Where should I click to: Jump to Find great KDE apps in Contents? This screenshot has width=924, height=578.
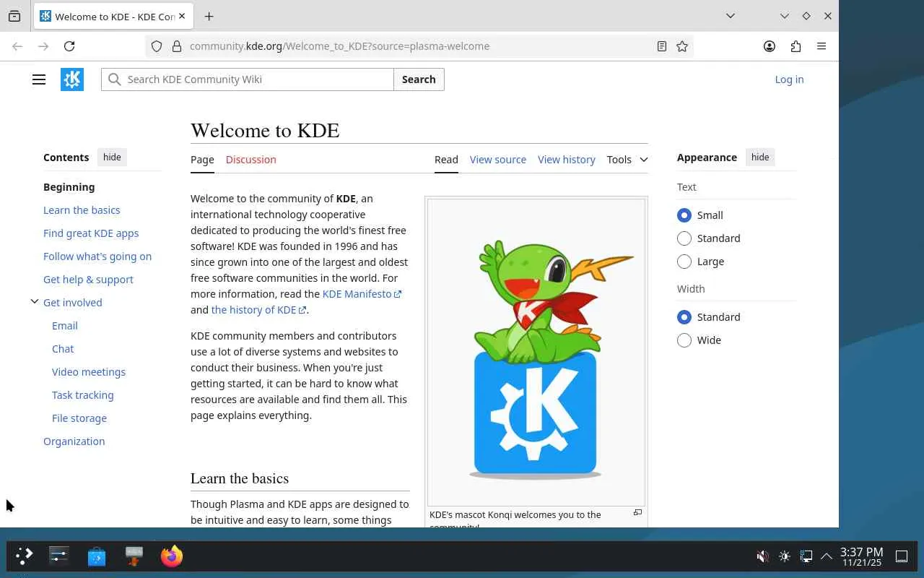[91, 233]
